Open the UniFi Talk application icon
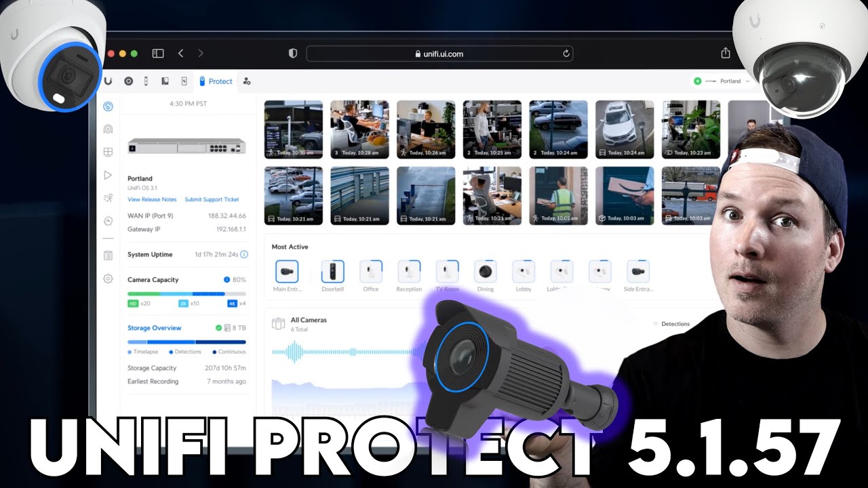The height and width of the screenshot is (488, 868). 146,81
